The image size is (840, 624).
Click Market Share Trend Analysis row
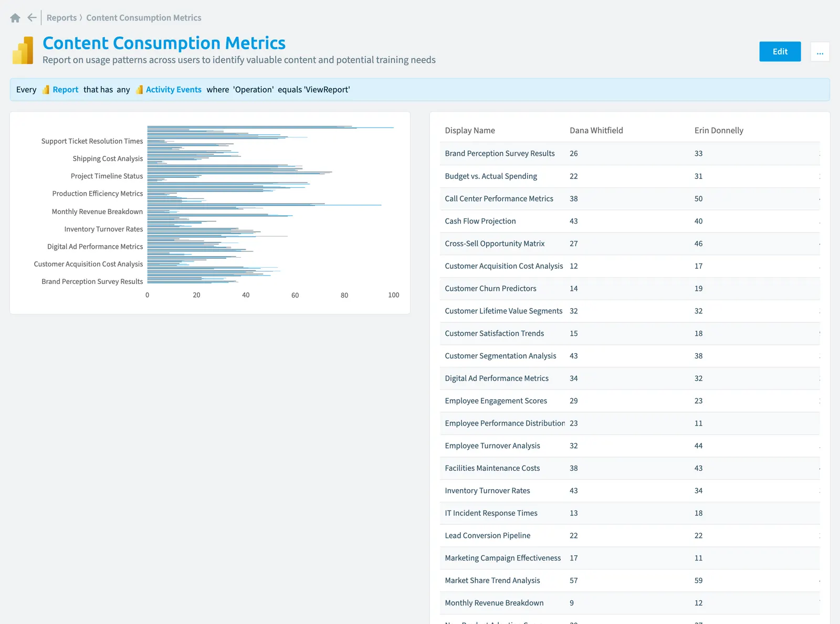tap(629, 580)
